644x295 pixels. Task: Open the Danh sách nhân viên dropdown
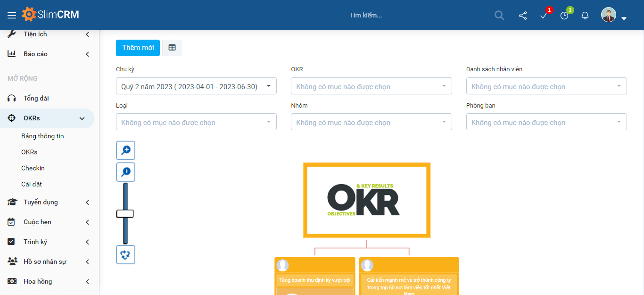[546, 86]
